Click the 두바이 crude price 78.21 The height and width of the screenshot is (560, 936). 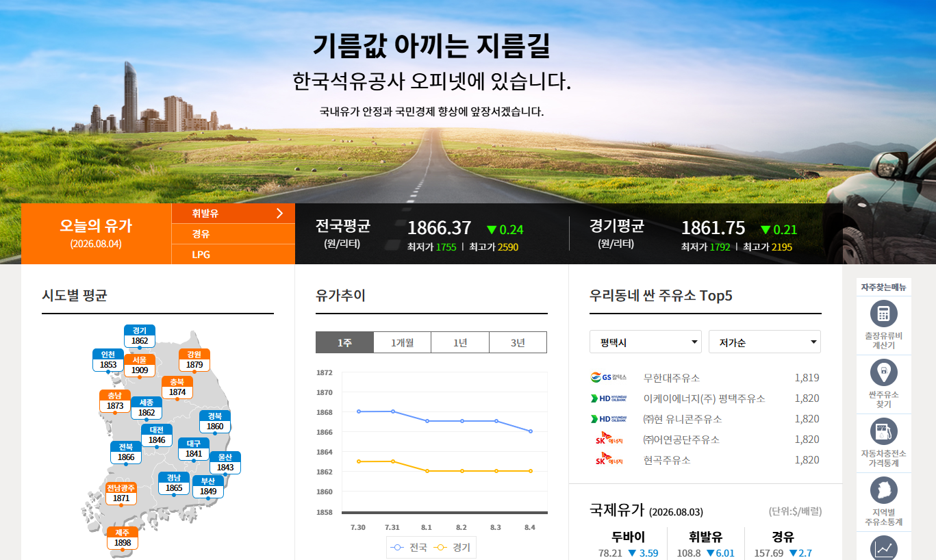pos(610,553)
